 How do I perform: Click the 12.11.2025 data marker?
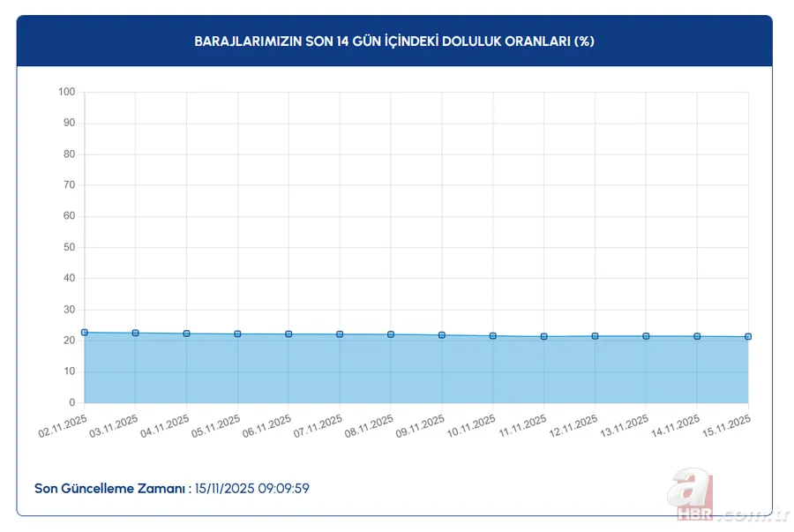(x=595, y=336)
